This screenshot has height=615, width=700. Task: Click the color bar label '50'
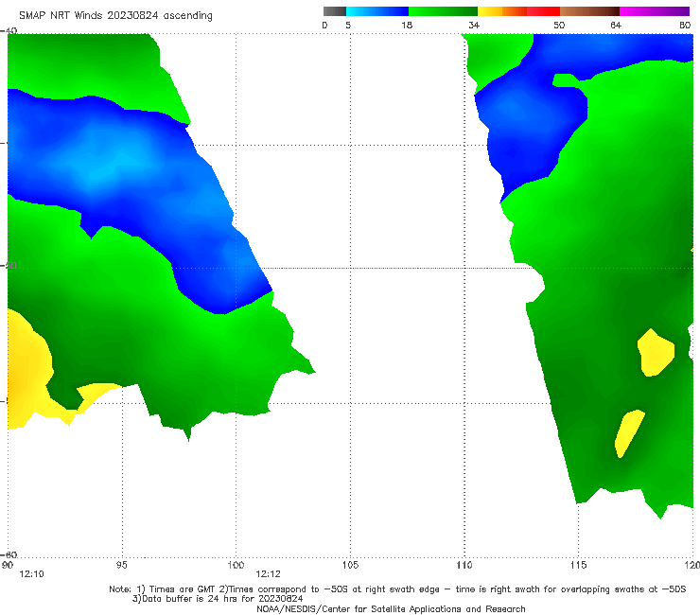tap(559, 25)
